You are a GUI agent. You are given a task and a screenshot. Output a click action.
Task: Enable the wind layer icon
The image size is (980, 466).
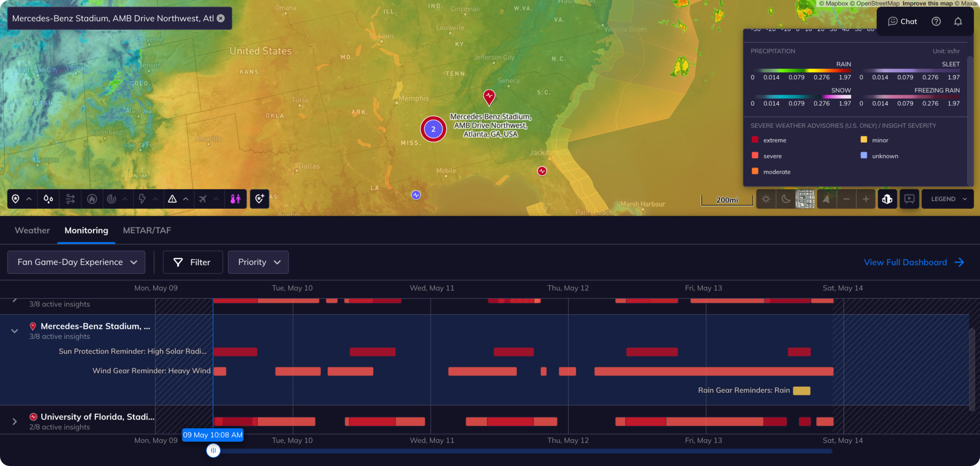pyautogui.click(x=70, y=199)
